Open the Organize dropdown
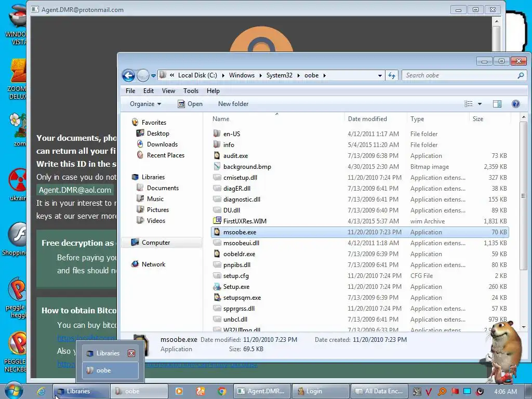Image resolution: width=532 pixels, height=399 pixels. pos(145,104)
